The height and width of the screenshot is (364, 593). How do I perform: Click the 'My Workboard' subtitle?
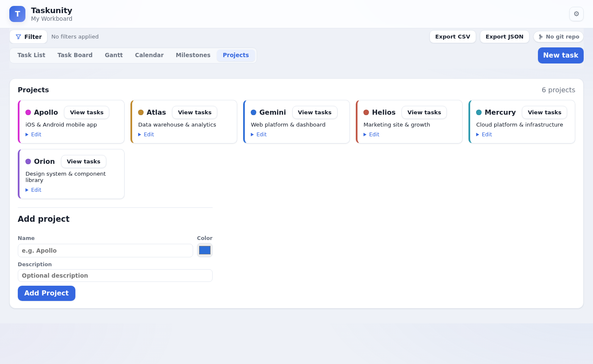click(52, 19)
